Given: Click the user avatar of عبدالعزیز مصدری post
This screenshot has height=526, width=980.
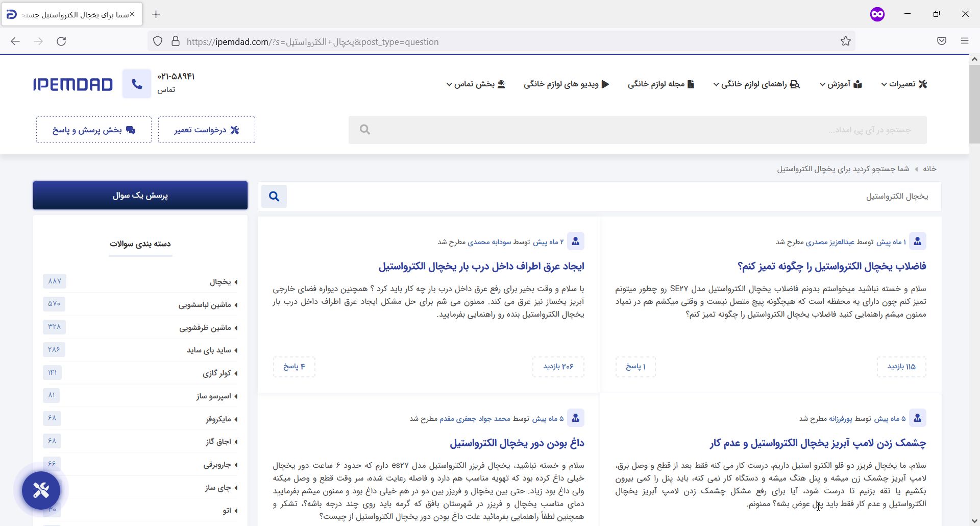Looking at the screenshot, I should click(x=918, y=242).
